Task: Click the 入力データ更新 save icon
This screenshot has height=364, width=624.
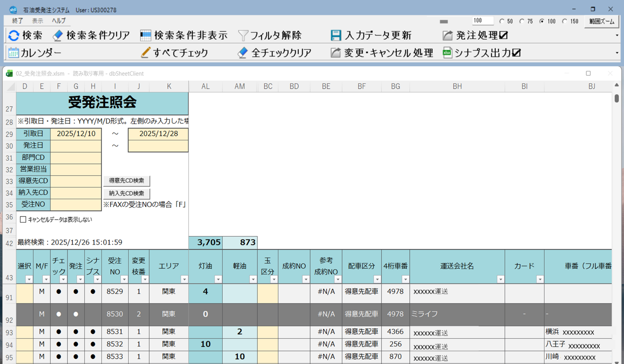Action: pos(336,35)
